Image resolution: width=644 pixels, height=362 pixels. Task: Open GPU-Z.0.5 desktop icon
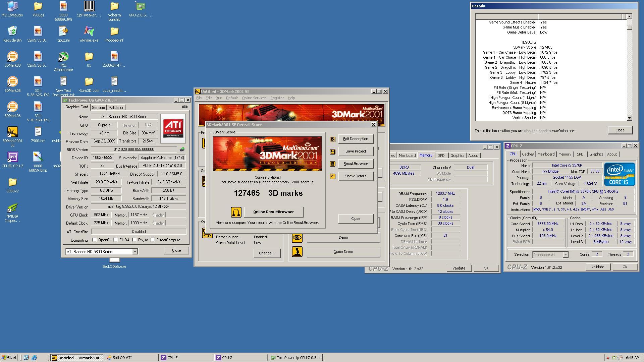point(140,9)
